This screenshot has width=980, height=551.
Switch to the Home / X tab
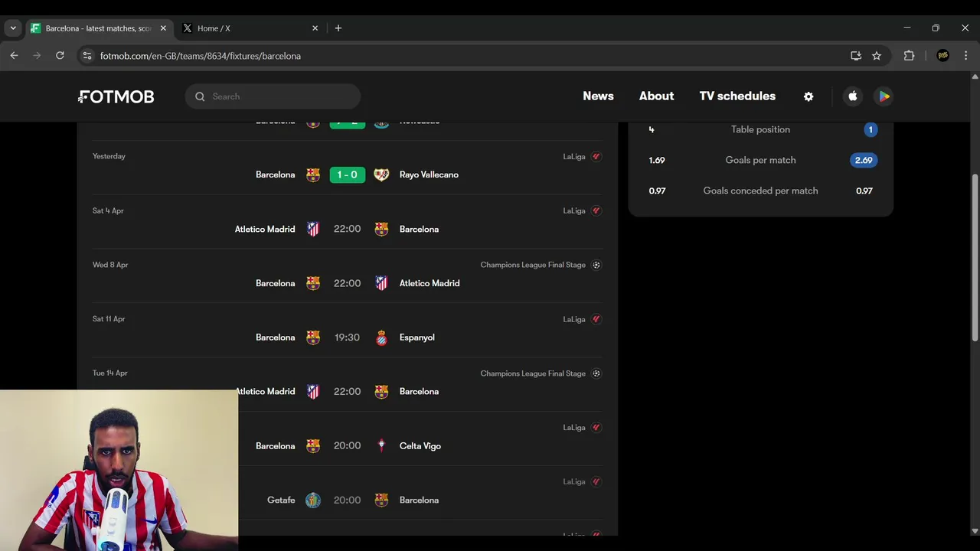pos(250,28)
